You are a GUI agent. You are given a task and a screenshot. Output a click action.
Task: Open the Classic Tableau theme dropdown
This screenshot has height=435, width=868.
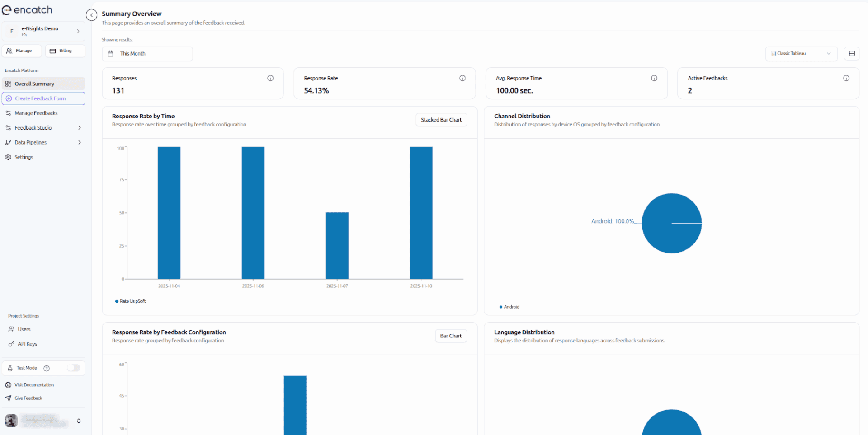(x=801, y=53)
